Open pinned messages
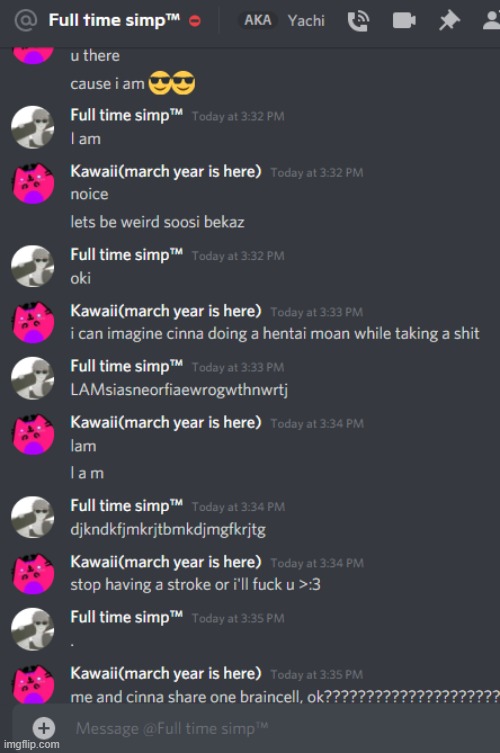Screen dimensions: 500x753 449,21
